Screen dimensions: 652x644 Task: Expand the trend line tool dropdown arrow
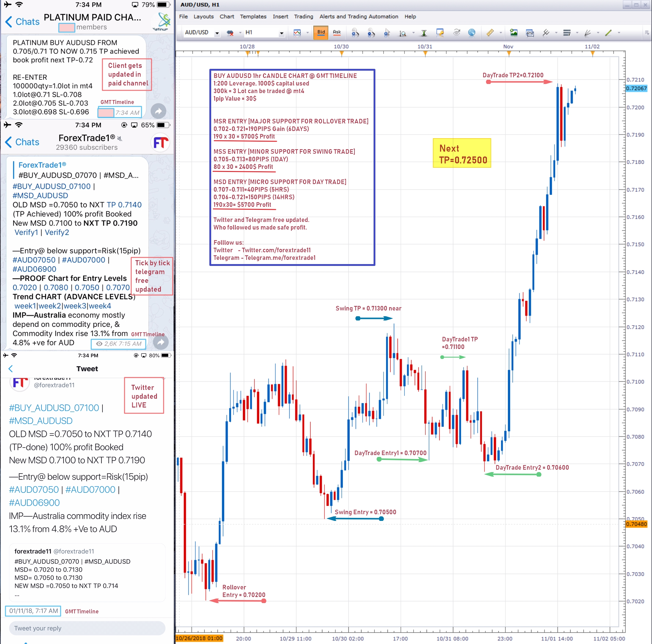pyautogui.click(x=619, y=33)
